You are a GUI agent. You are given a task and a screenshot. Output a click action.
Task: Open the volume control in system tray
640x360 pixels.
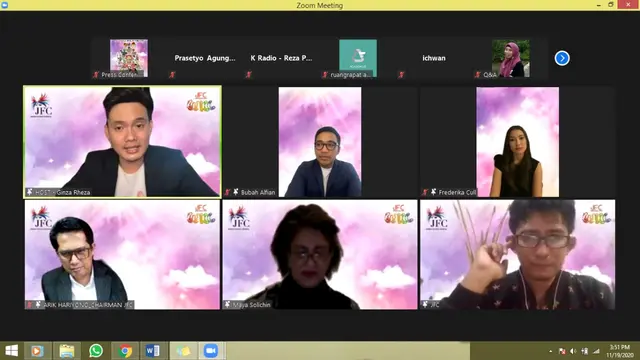click(573, 351)
